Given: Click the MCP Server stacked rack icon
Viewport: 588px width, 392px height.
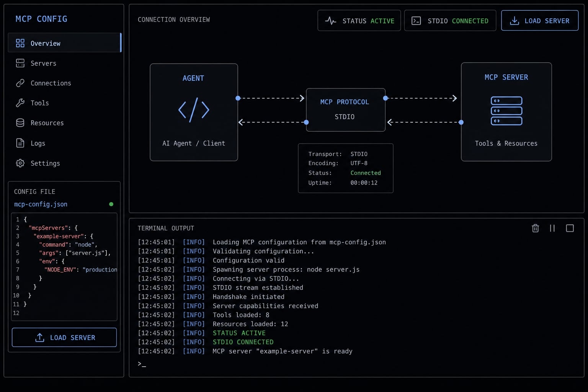Looking at the screenshot, I should click(506, 111).
